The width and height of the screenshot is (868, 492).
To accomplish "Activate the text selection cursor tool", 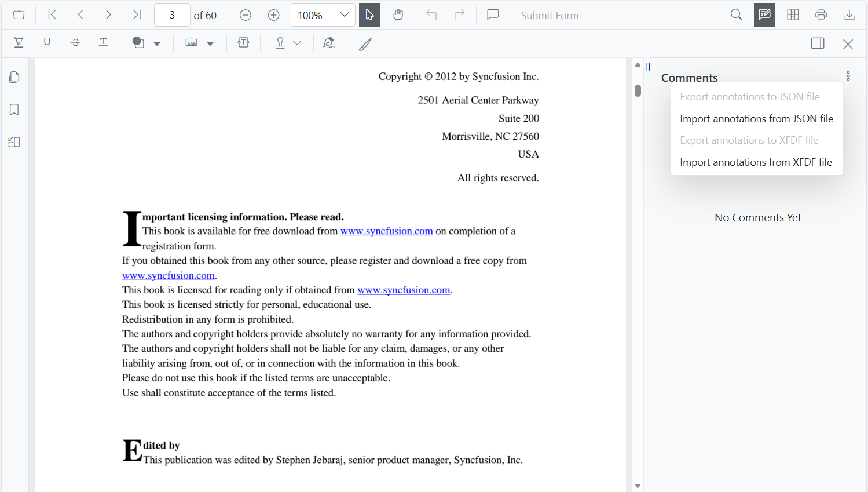I will 369,15.
